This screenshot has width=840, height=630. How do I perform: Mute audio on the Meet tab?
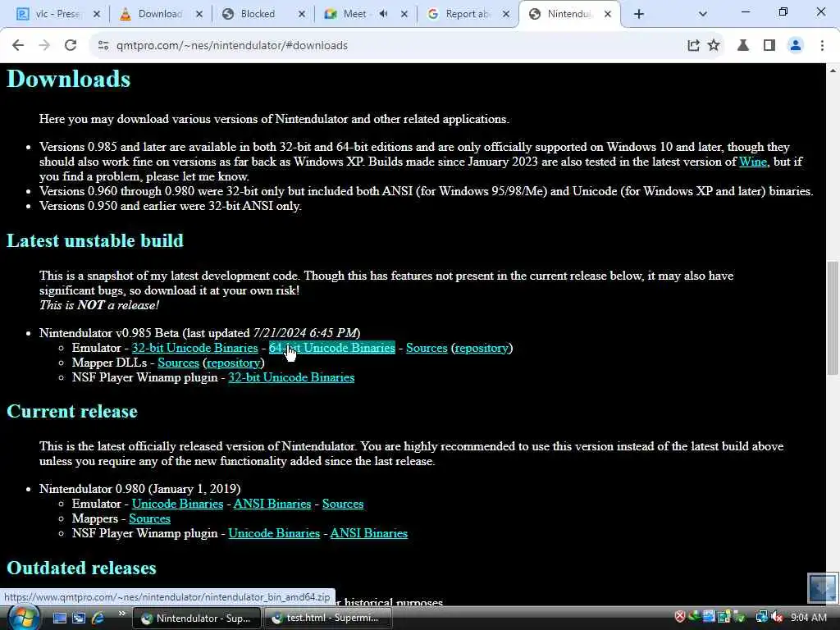click(x=384, y=14)
